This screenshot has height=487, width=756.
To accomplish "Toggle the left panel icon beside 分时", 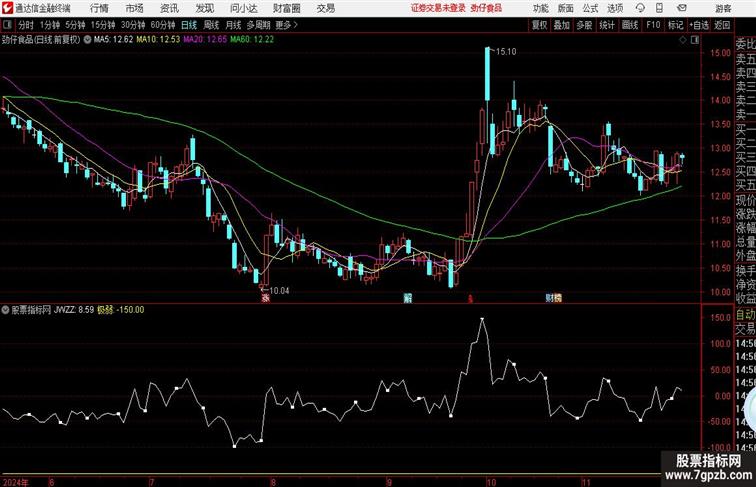I will click(x=7, y=25).
